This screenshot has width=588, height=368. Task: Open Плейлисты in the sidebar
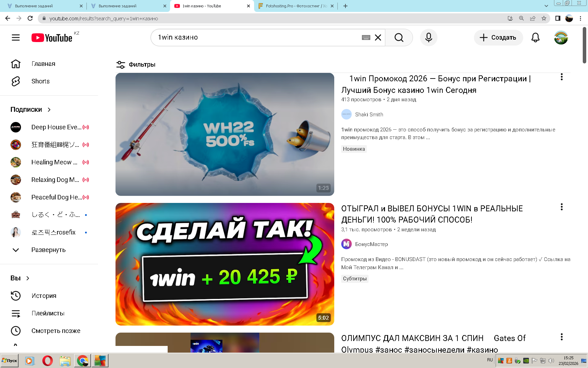point(48,313)
